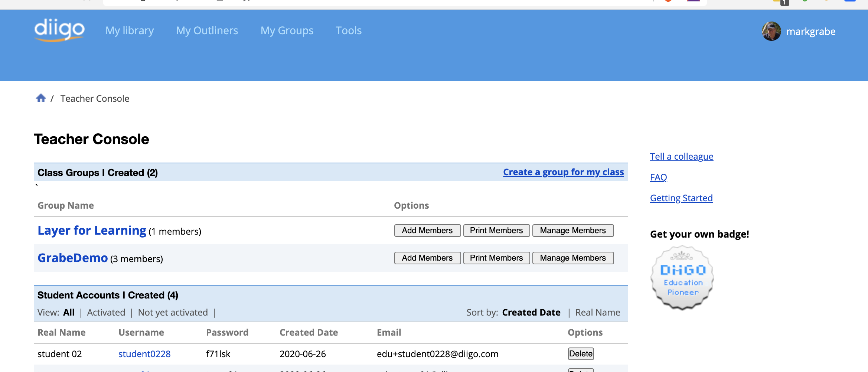Screen dimensions: 868x372
Task: Open student0228 username link
Action: click(x=144, y=354)
